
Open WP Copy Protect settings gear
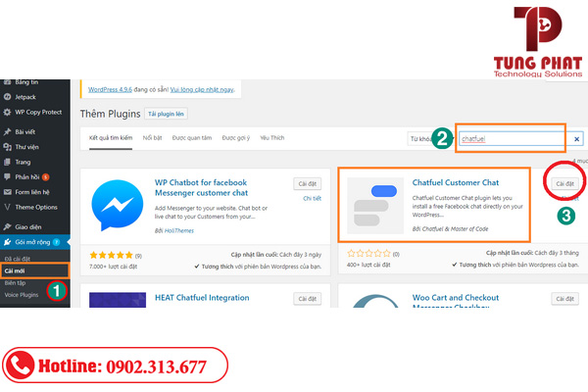coord(7,112)
